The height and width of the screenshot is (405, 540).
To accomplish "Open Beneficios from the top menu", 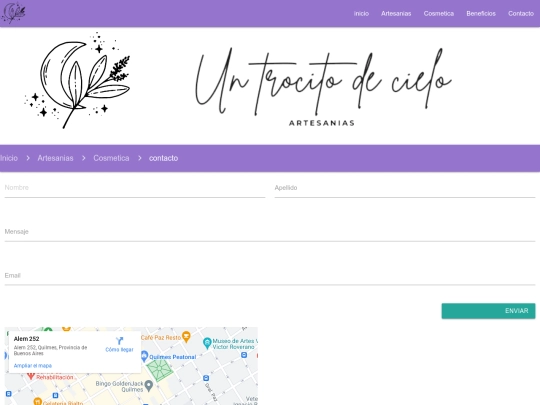I will click(481, 13).
